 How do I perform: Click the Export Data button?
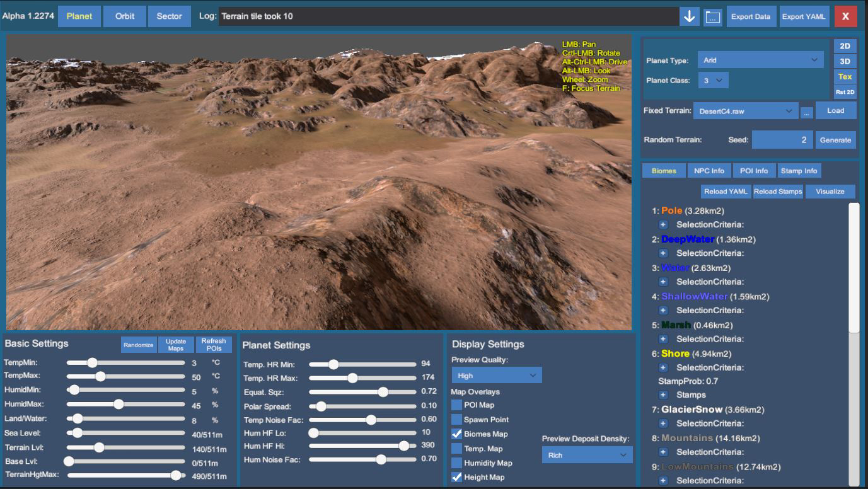751,16
